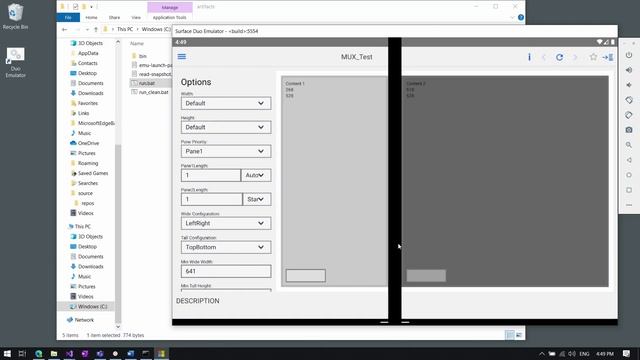Switch Explorer to the details view icon

tap(510, 335)
